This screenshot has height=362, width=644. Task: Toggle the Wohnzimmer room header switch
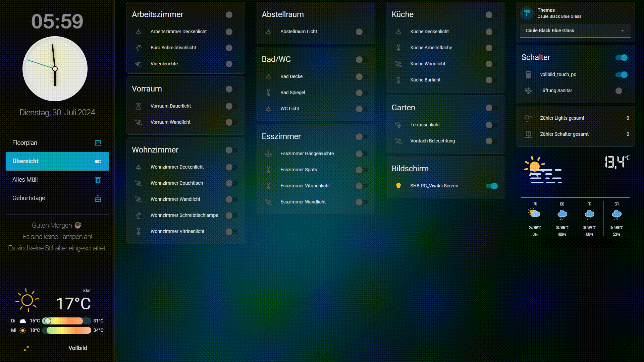point(231,150)
